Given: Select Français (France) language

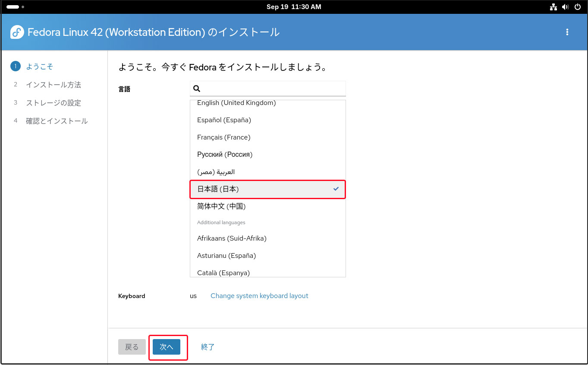Looking at the screenshot, I should 268,137.
